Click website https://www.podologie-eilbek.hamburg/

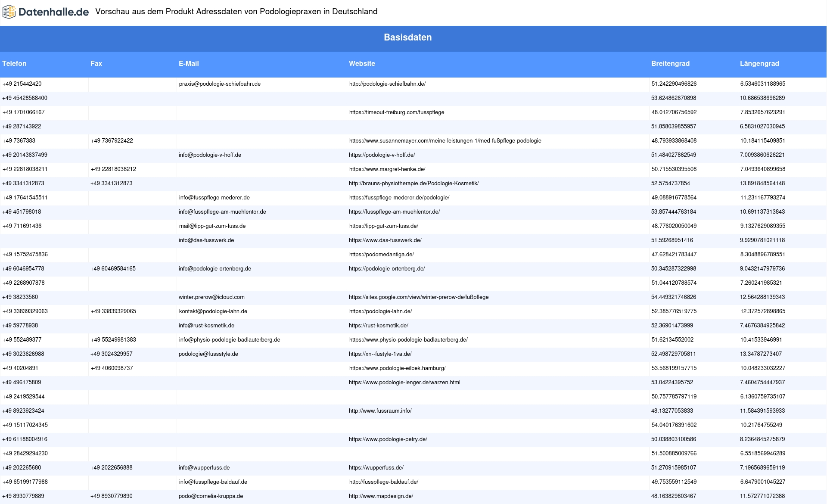[398, 368]
